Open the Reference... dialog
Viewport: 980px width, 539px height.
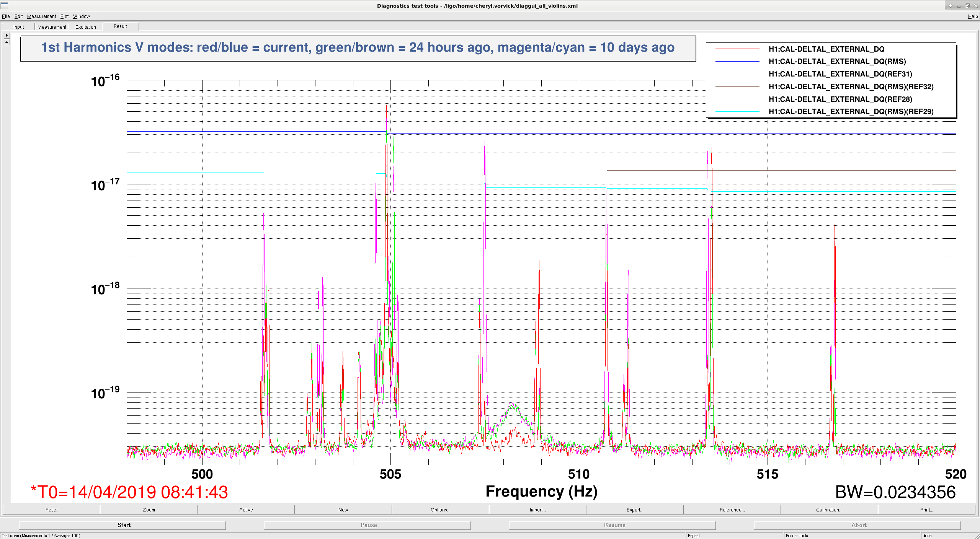(x=732, y=510)
